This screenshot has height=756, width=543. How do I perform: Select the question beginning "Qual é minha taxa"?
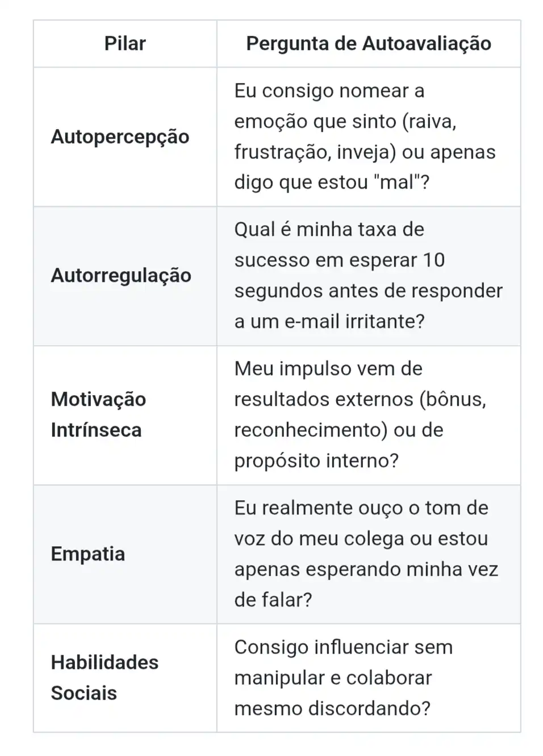(x=368, y=276)
